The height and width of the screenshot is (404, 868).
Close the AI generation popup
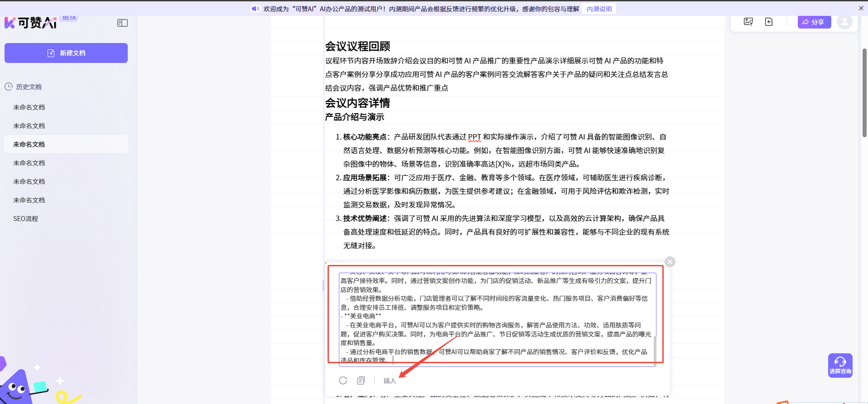pos(670,262)
